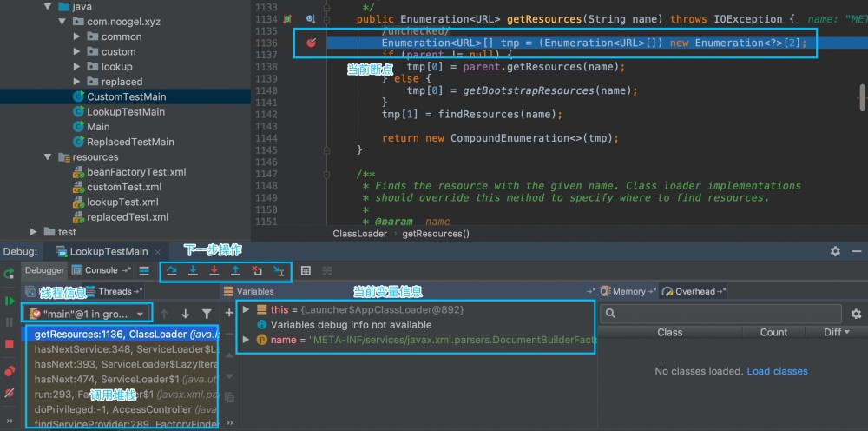The width and height of the screenshot is (868, 431).
Task: Click the Run to Cursor icon
Action: click(x=278, y=271)
